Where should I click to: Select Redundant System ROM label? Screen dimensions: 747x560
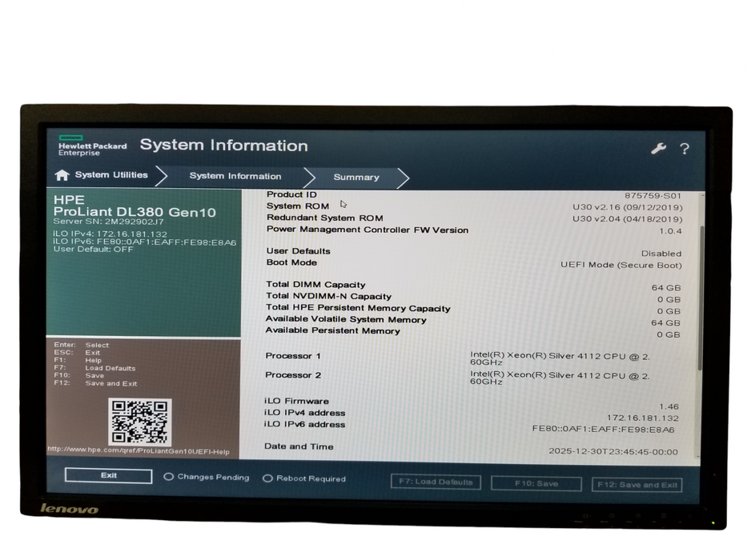click(325, 218)
